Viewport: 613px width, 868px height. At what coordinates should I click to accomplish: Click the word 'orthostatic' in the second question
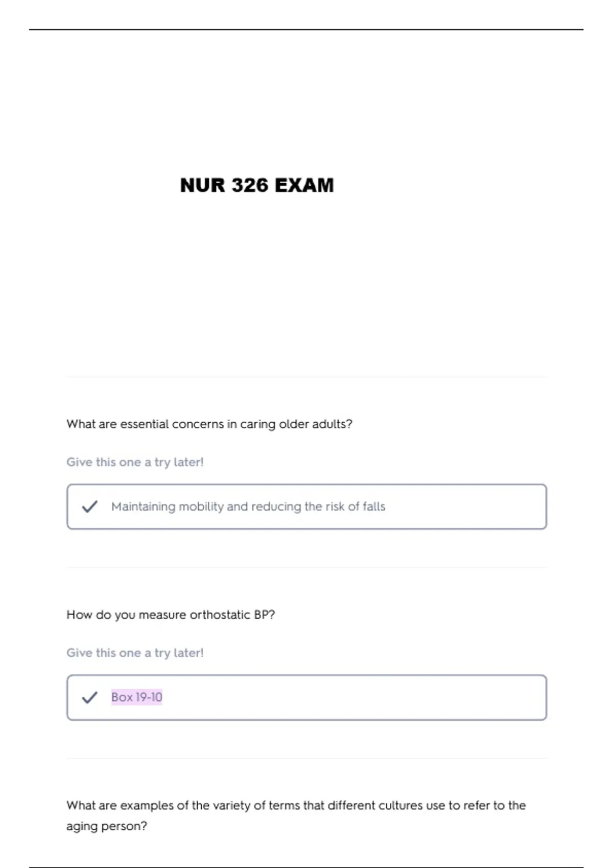tap(220, 615)
